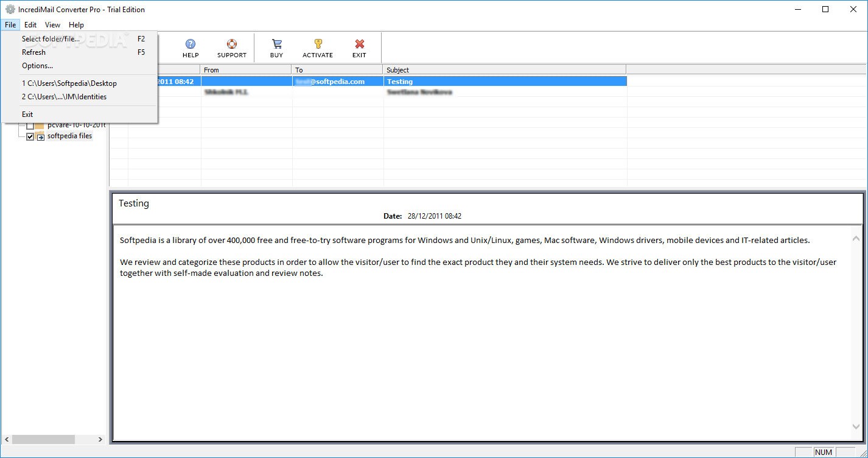868x458 pixels.
Task: Sort emails by the To column header
Action: [338, 70]
